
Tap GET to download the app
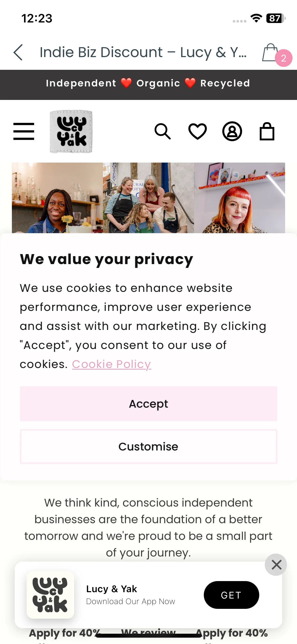pyautogui.click(x=231, y=595)
